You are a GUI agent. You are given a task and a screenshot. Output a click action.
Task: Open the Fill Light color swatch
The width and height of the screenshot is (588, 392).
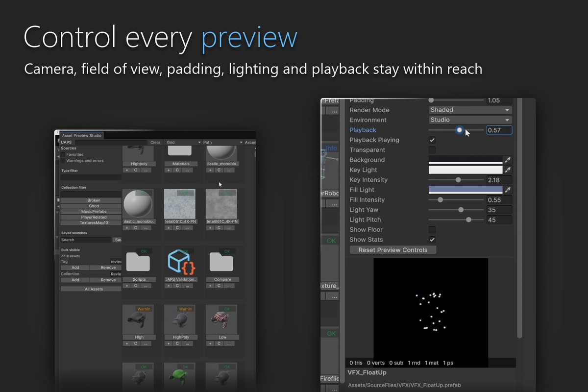coord(465,190)
